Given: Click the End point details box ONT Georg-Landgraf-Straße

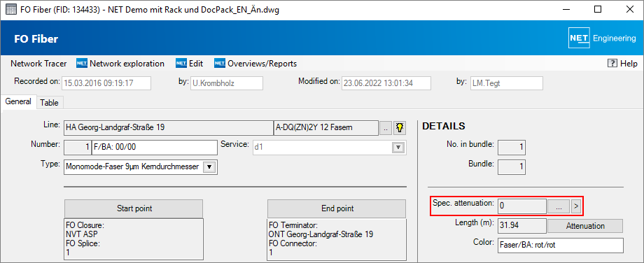Looking at the screenshot, I should point(337,240).
